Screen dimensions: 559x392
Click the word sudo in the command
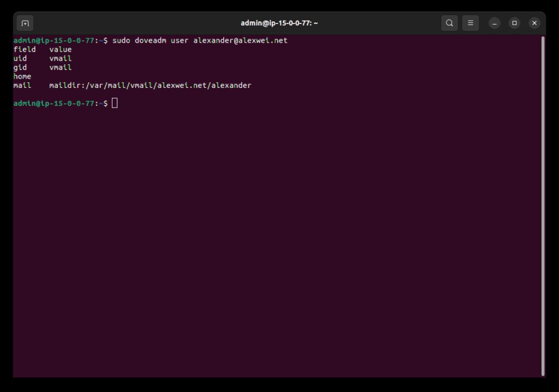pos(121,40)
